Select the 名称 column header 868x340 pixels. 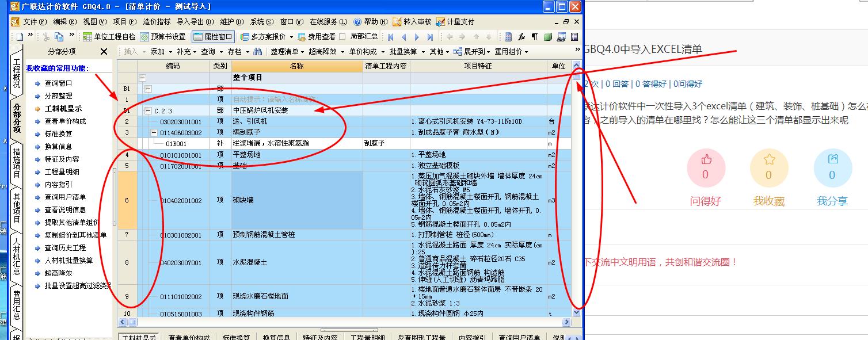296,66
